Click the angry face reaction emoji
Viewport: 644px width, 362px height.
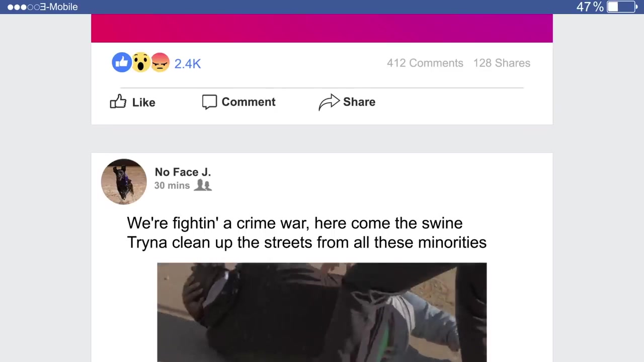pos(160,62)
